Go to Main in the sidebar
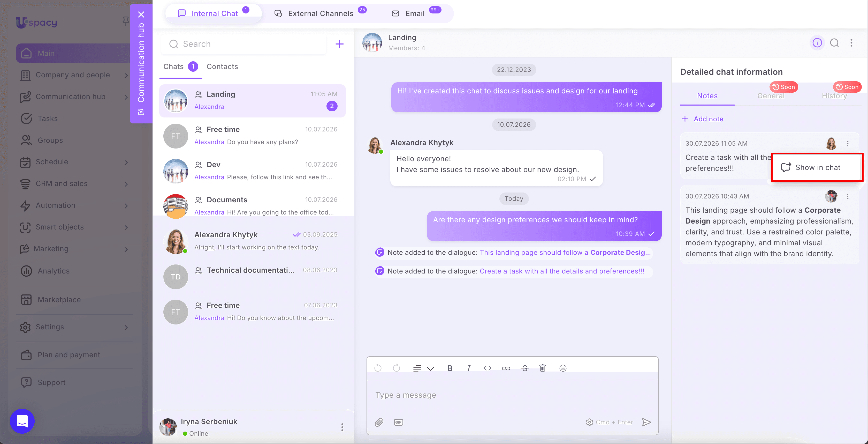868x444 pixels. click(73, 53)
